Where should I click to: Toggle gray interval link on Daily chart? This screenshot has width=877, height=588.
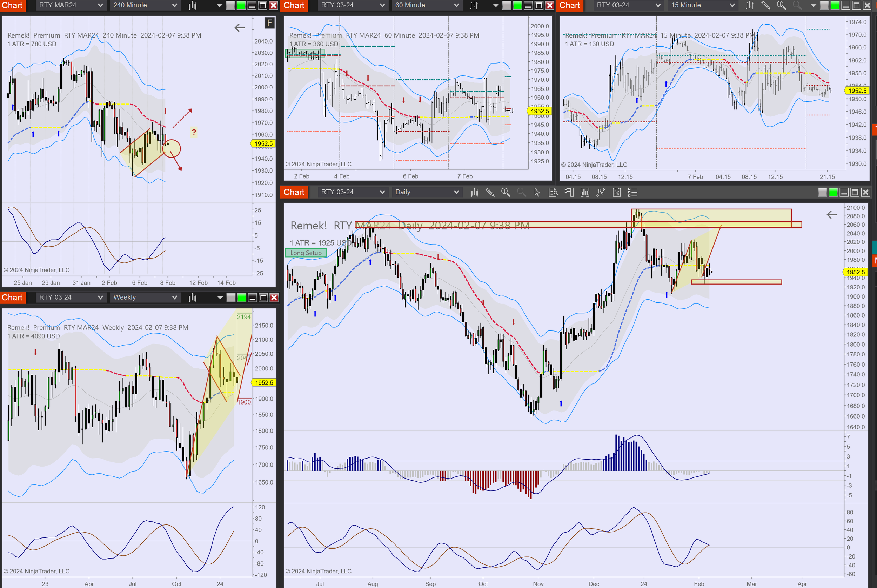(822, 192)
